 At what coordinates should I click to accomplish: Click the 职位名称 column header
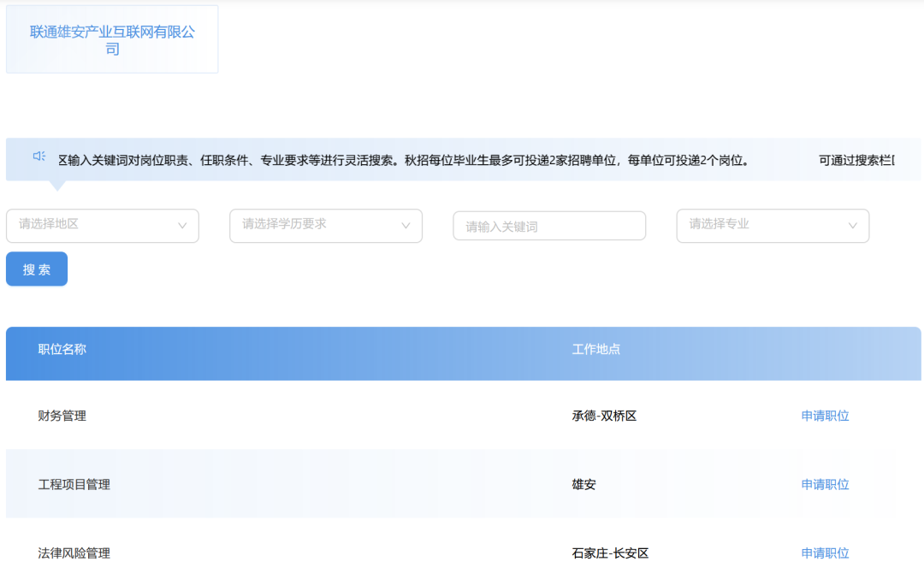point(62,349)
